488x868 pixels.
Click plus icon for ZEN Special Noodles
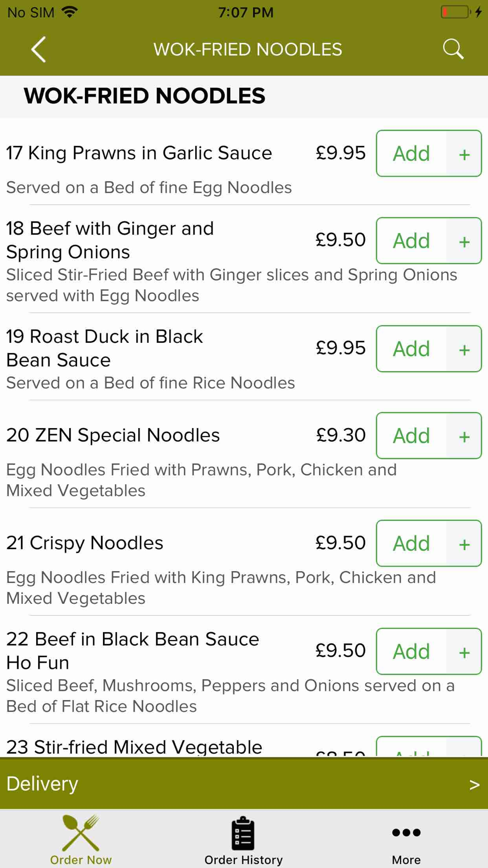pyautogui.click(x=464, y=436)
